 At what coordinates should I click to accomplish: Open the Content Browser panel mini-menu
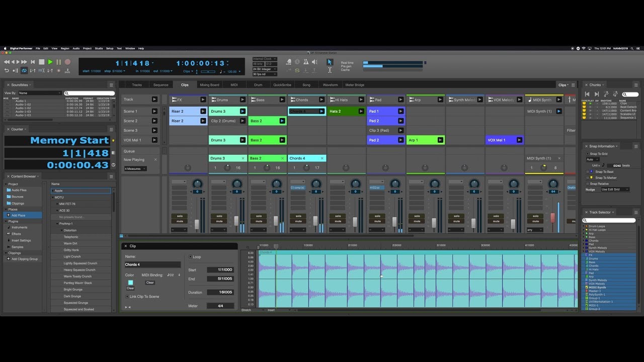click(111, 176)
